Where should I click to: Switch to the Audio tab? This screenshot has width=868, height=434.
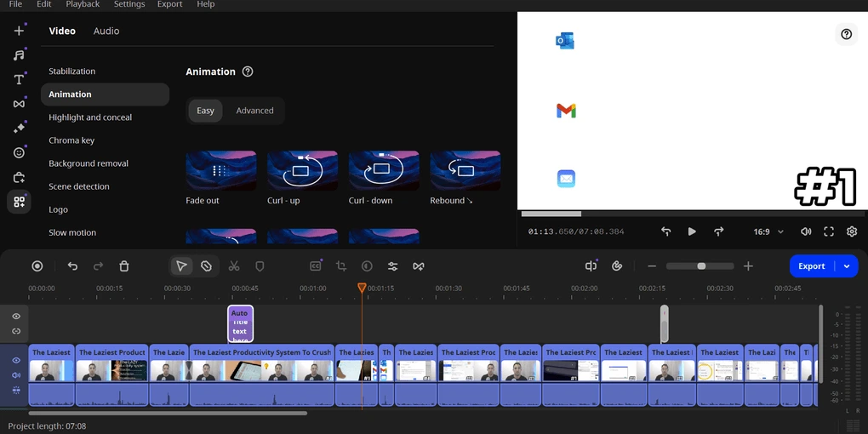coord(106,31)
